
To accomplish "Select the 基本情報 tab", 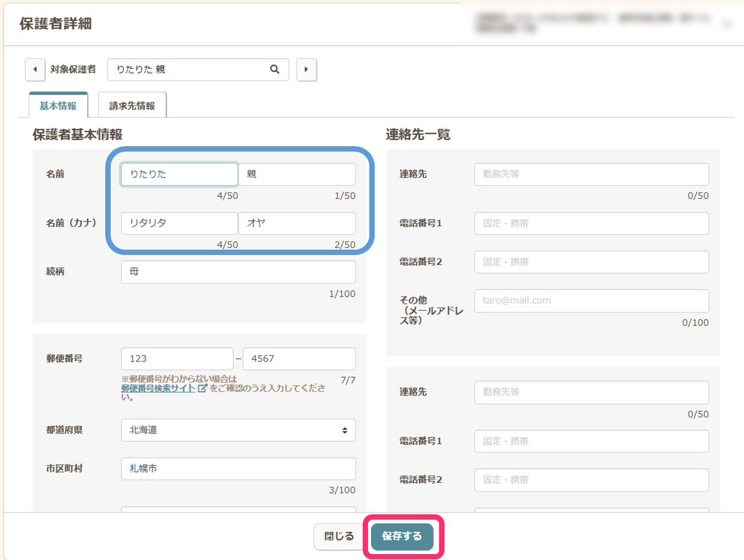I will point(58,106).
